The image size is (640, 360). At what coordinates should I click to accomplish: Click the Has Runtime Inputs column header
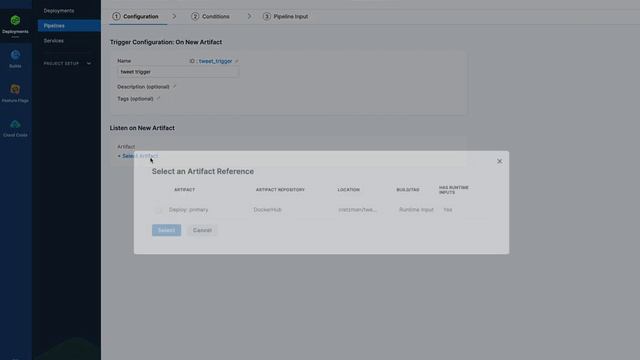click(453, 190)
